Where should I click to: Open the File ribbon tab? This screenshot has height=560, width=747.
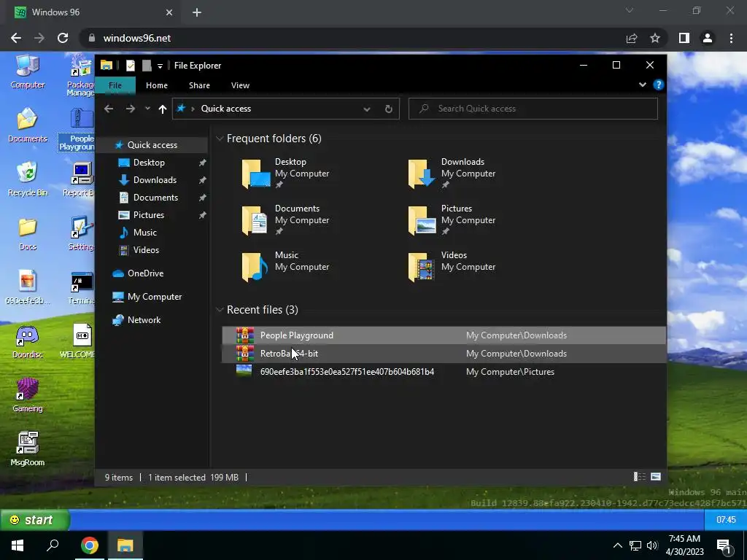(x=115, y=85)
